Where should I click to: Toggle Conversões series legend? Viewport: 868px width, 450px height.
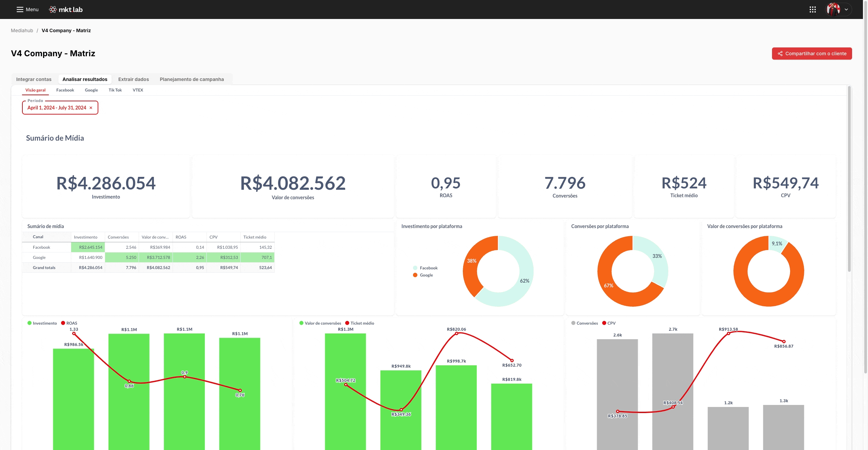click(585, 323)
